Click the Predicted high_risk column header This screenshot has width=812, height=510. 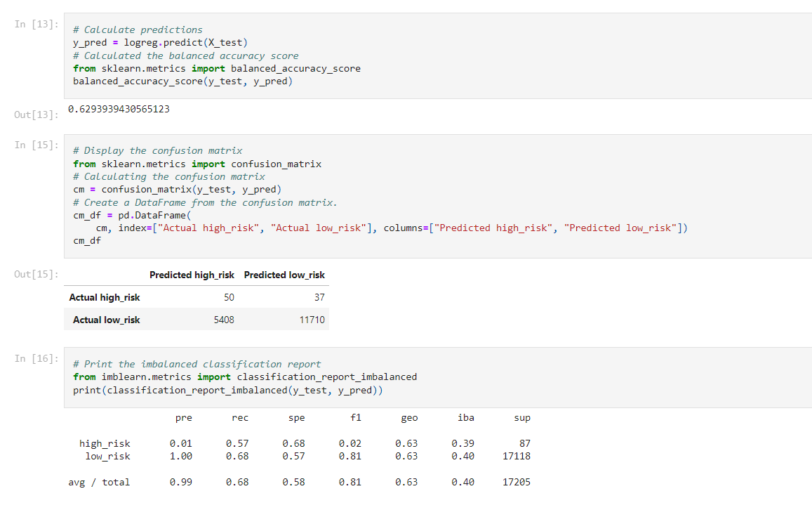point(192,275)
